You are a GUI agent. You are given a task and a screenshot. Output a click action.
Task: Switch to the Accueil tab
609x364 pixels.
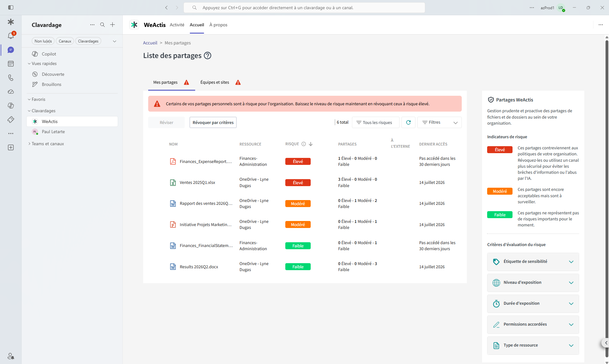(x=197, y=25)
